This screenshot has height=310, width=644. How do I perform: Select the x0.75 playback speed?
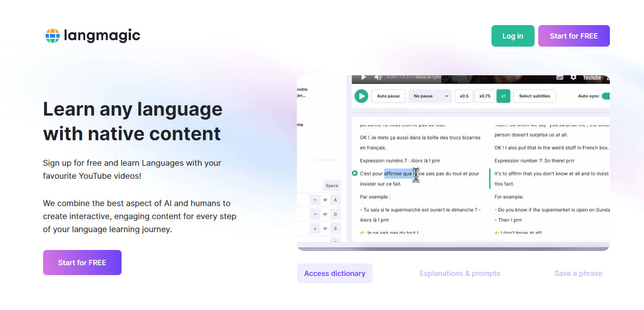(484, 96)
